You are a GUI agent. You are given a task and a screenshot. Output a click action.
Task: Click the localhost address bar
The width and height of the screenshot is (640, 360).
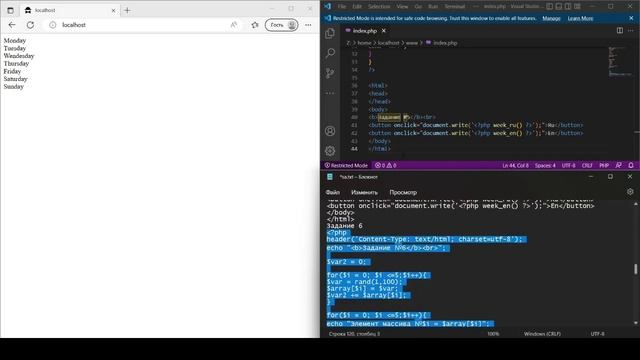coord(143,25)
